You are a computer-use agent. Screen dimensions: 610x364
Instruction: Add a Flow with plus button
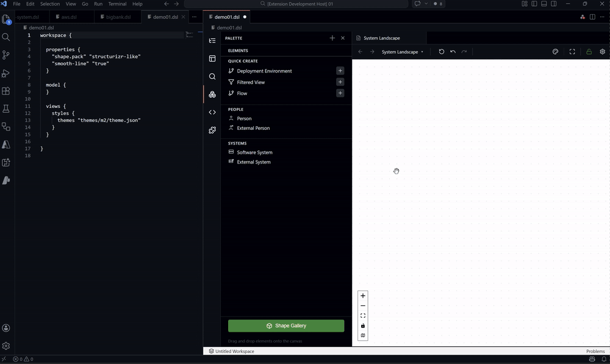tap(340, 93)
